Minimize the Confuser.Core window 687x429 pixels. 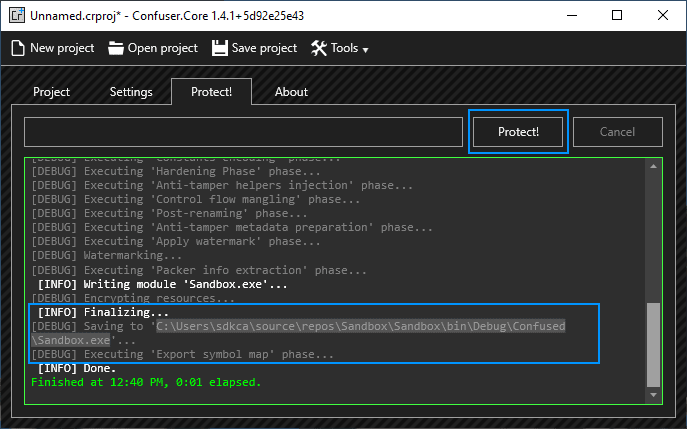tap(572, 15)
